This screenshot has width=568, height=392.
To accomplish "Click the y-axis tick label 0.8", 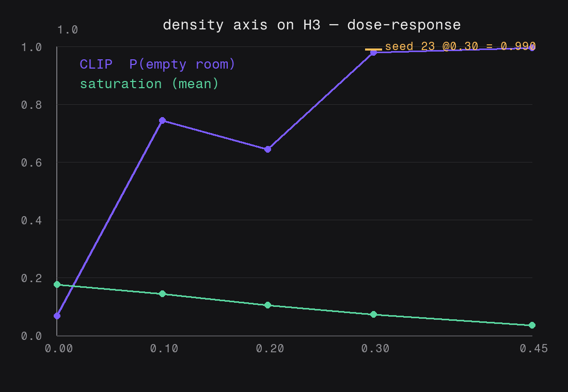I will click(x=31, y=105).
